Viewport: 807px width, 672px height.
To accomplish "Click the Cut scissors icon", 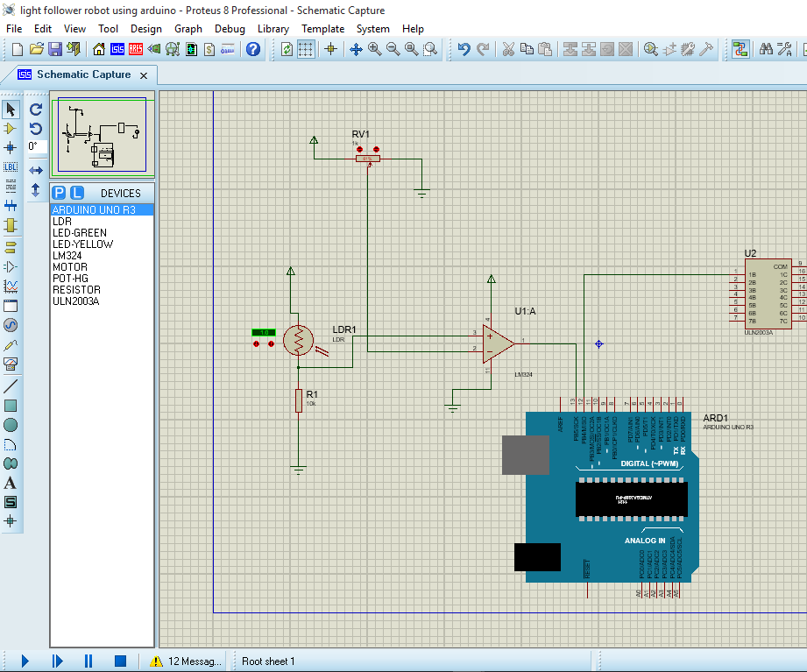I will point(508,49).
